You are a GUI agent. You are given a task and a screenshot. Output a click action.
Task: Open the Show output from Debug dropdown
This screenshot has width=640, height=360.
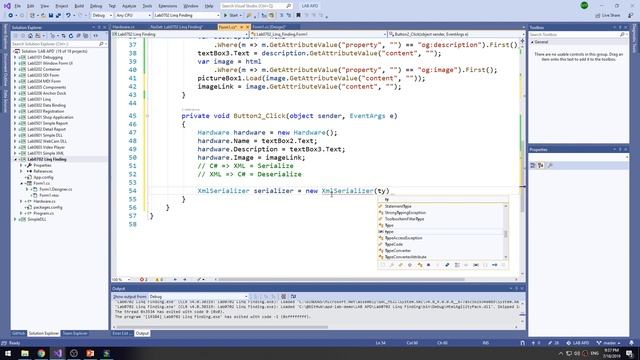coord(198,296)
